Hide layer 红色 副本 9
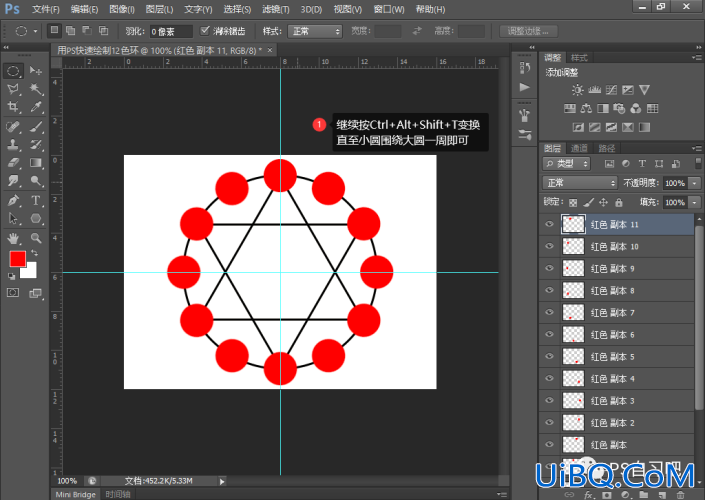Screen dimensions: 705x500 [549, 268]
